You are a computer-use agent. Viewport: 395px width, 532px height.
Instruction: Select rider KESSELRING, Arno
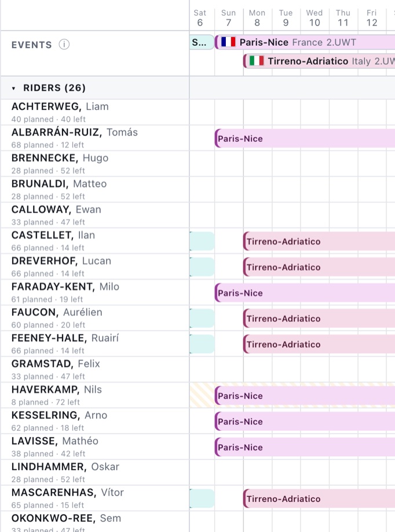click(94, 422)
